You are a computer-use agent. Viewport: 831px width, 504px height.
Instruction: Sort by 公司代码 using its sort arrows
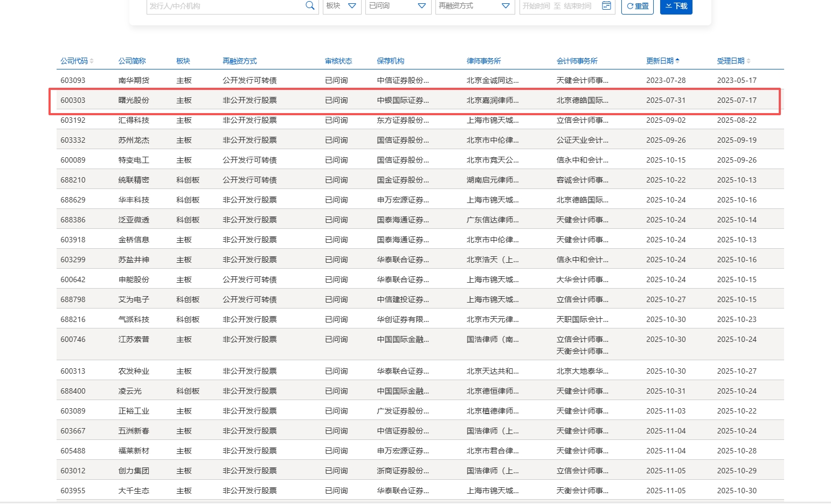click(x=92, y=61)
